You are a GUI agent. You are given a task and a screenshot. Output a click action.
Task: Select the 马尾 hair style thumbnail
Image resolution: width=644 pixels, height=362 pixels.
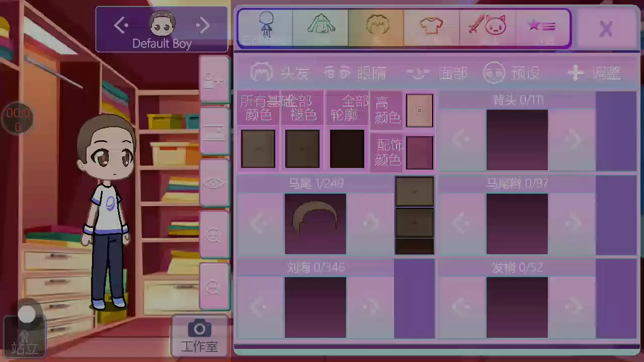point(315,224)
